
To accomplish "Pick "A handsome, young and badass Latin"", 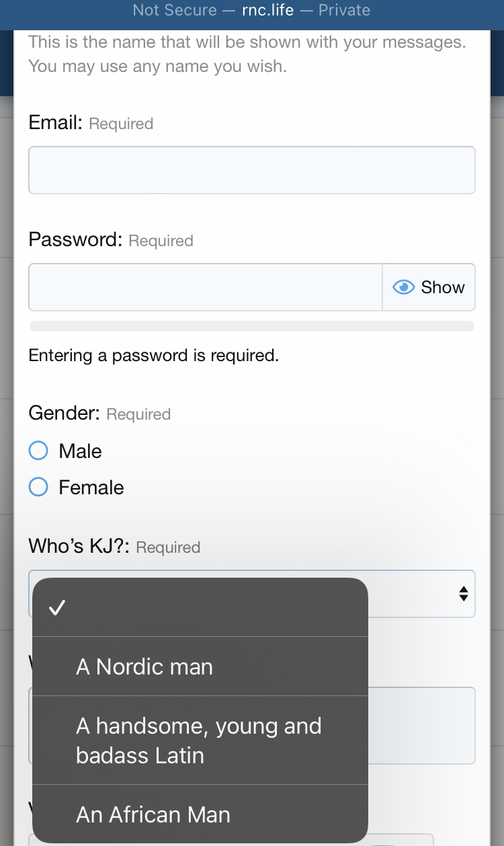I will 200,740.
